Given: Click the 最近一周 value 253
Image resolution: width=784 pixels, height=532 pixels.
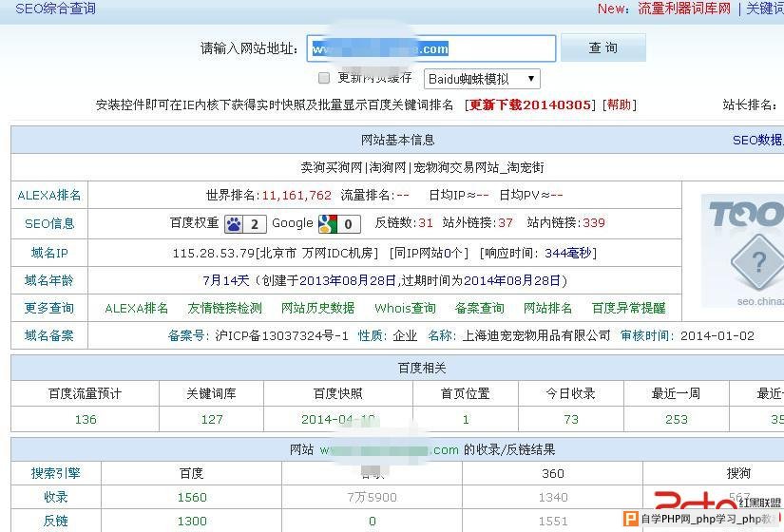Looking at the screenshot, I should coord(677,420).
